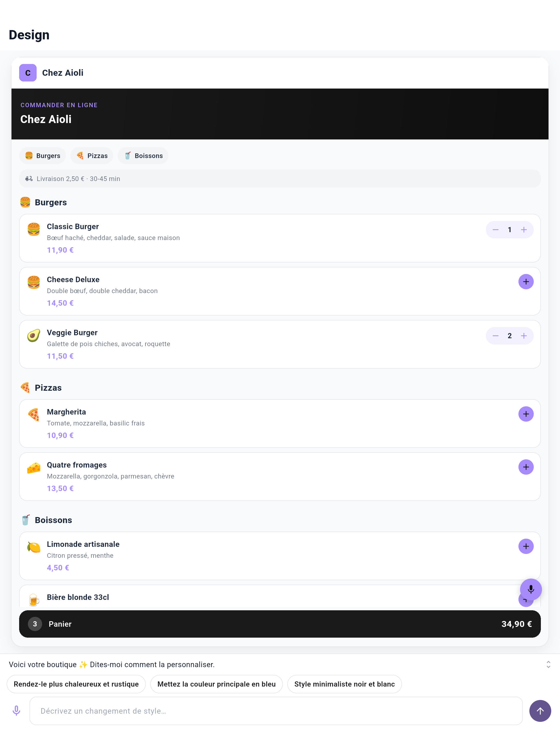Click 'Tomate, mozzarella, basilic frais' description
The image size is (560, 747).
[96, 423]
